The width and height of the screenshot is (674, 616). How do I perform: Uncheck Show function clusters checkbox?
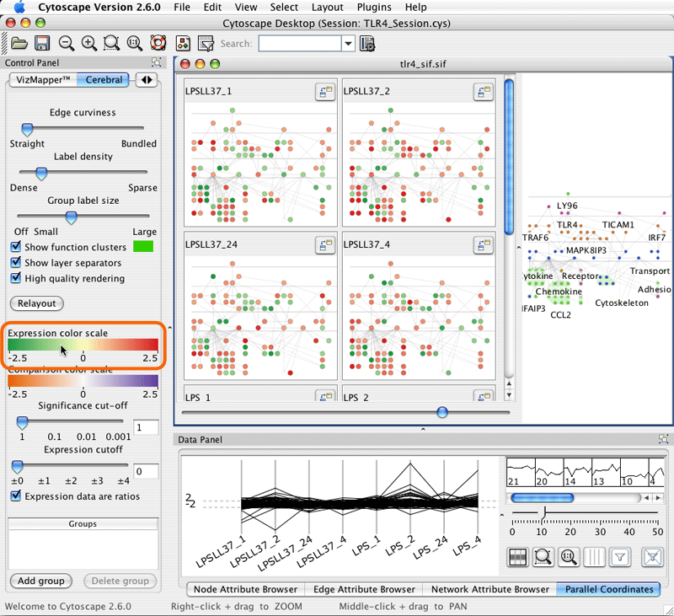coord(15,247)
